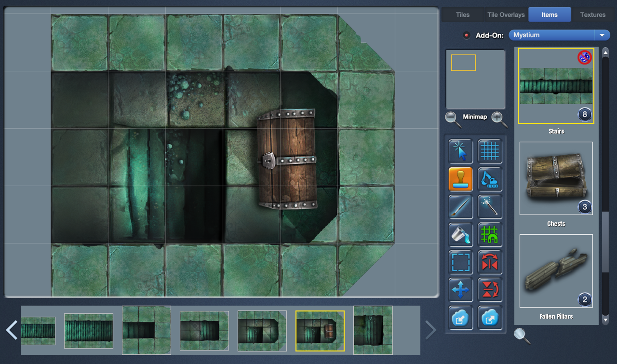Select the pointer selection tool
The height and width of the screenshot is (364, 617).
(460, 151)
